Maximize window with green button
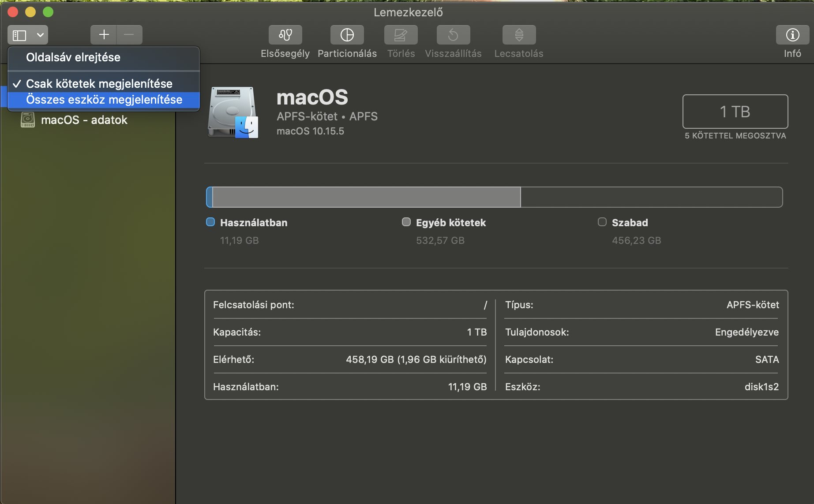814x504 pixels. point(48,12)
